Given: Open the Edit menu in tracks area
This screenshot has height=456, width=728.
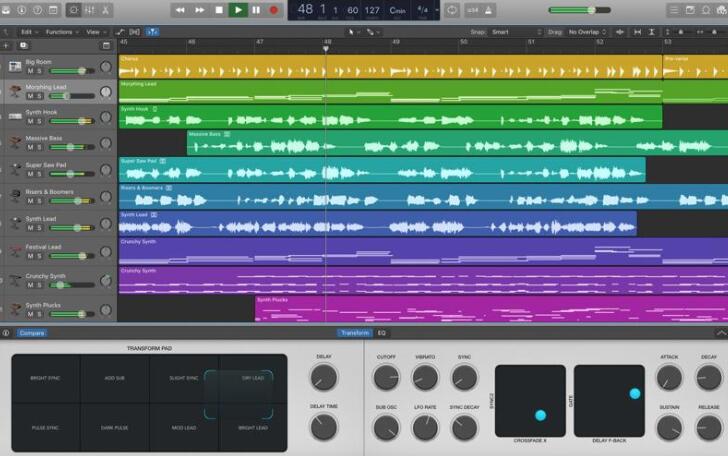Looking at the screenshot, I should [x=30, y=32].
